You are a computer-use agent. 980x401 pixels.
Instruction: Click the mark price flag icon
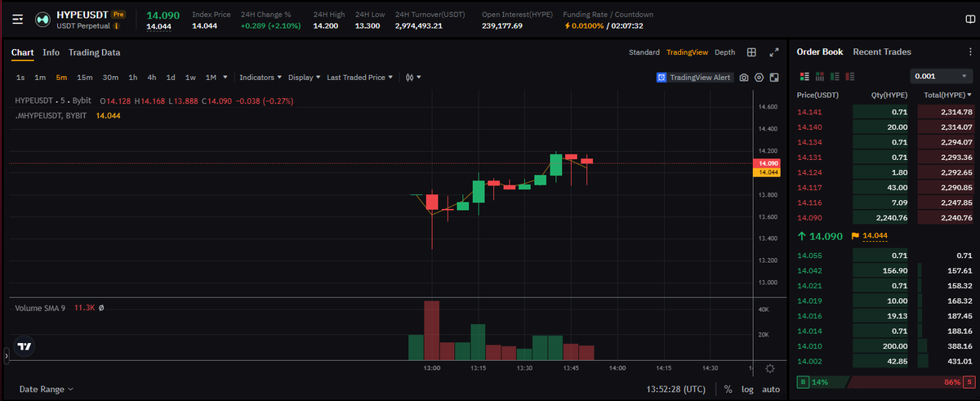[x=856, y=235]
